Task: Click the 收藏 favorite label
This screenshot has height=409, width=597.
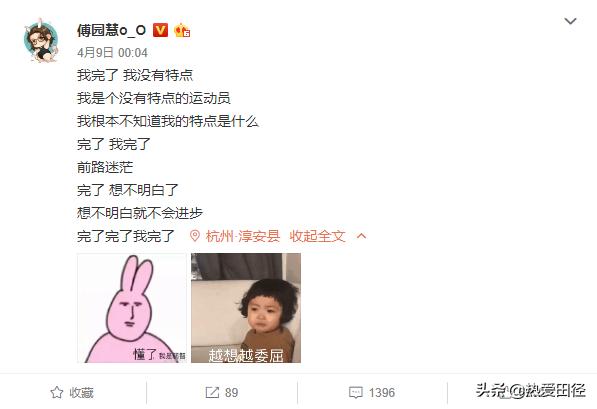Action: (x=81, y=393)
